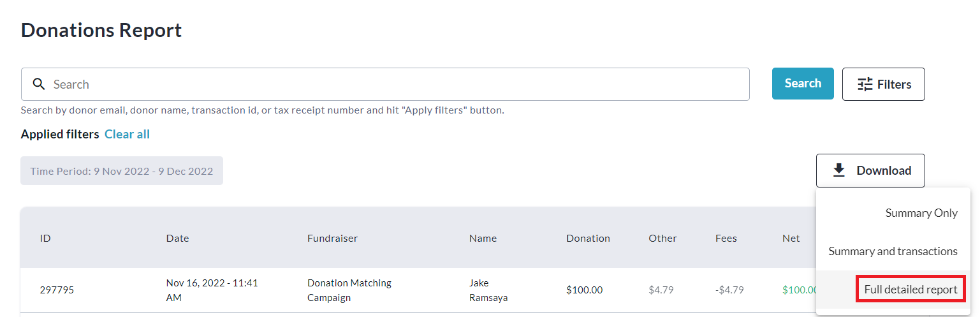Click the Other column header

662,238
